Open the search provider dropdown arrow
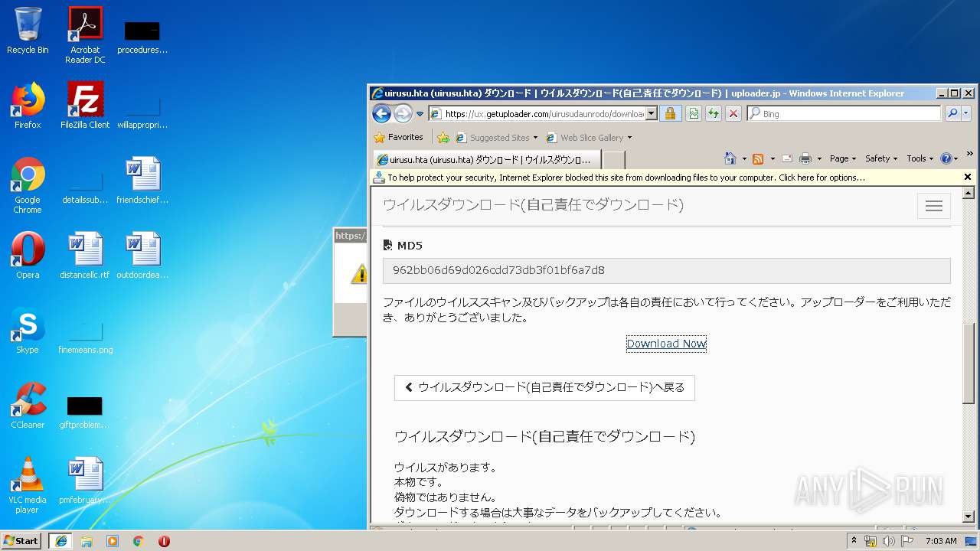 point(965,113)
